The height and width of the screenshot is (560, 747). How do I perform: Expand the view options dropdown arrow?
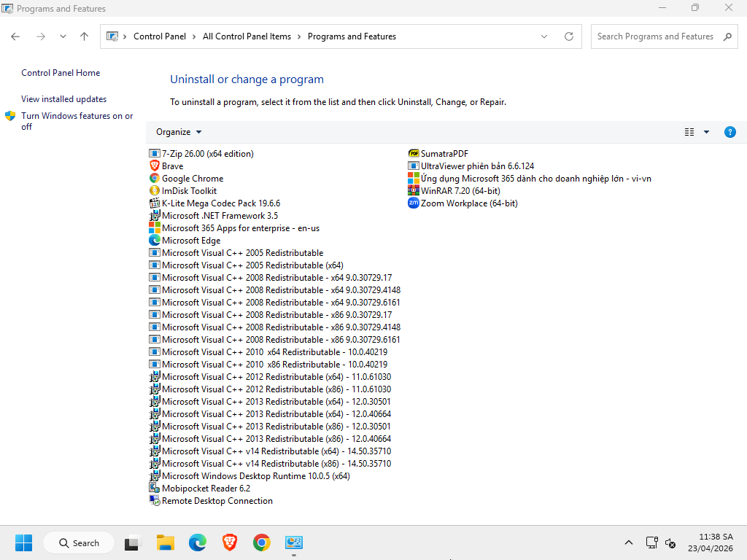click(706, 132)
